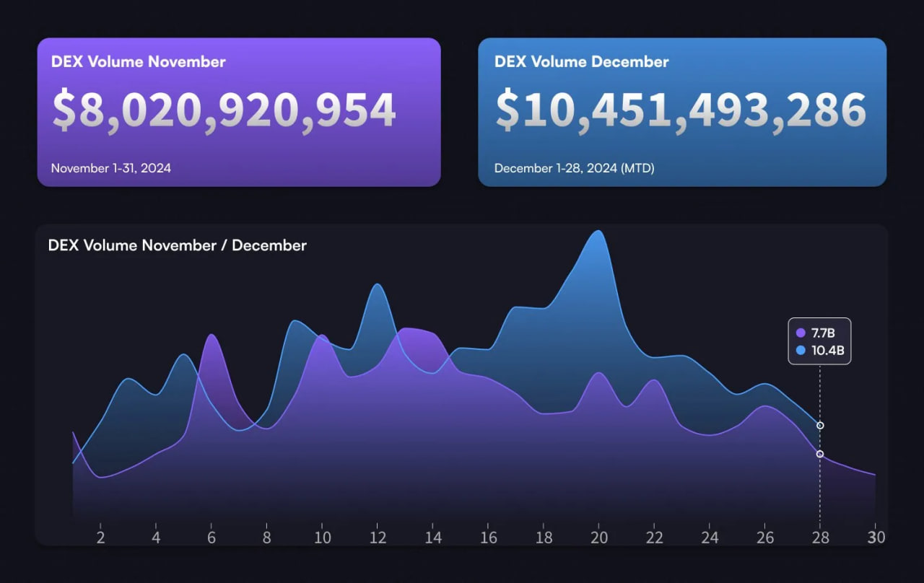
Task: Click the blue December peak at day 20
Action: click(x=598, y=232)
